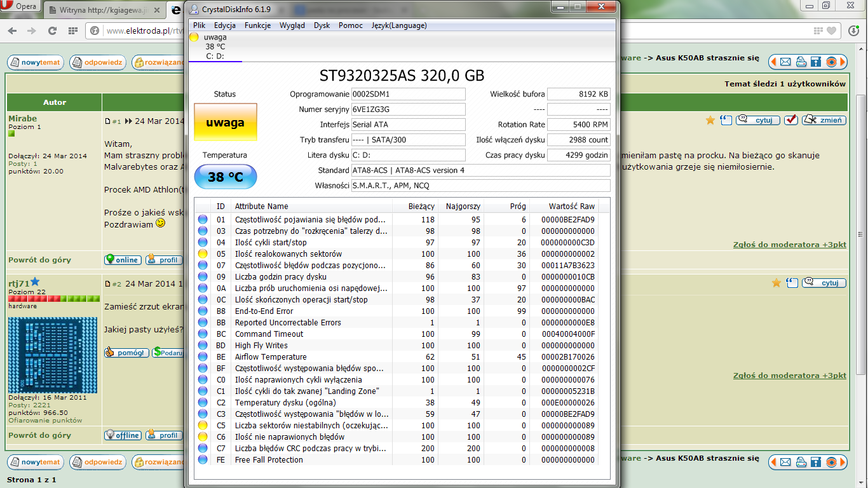This screenshot has width=868, height=488.
Task: Go back in Opera browser
Action: [x=13, y=30]
